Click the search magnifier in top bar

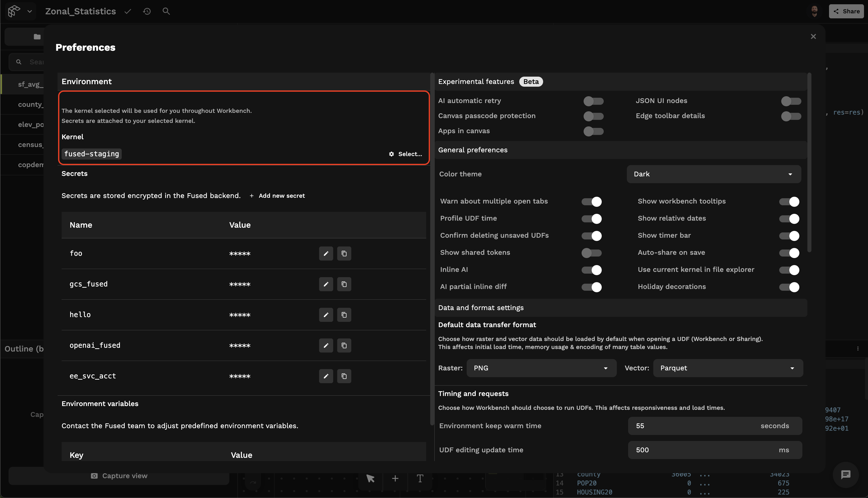point(166,11)
